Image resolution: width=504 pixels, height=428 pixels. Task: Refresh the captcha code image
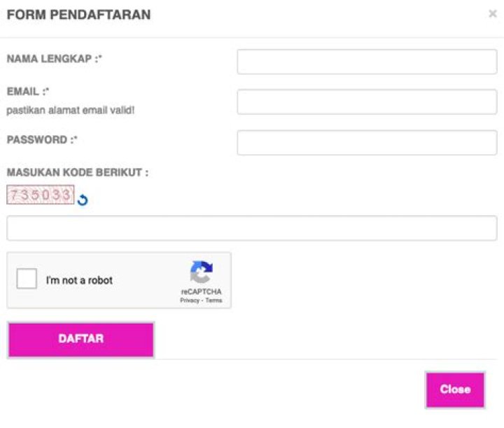[83, 201]
